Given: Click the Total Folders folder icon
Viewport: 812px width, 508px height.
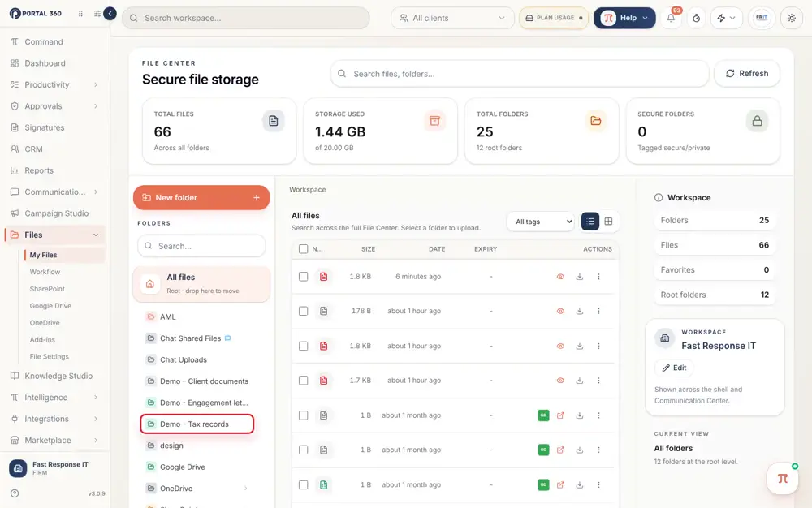Looking at the screenshot, I should point(595,121).
